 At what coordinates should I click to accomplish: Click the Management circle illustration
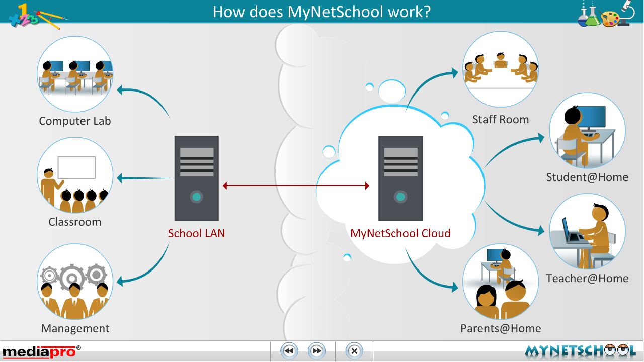click(75, 282)
